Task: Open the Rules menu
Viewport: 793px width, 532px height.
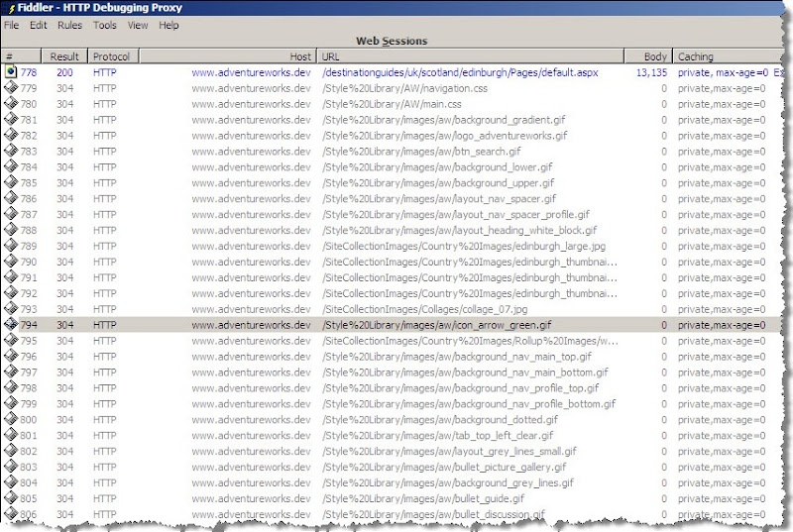Action: pos(69,25)
